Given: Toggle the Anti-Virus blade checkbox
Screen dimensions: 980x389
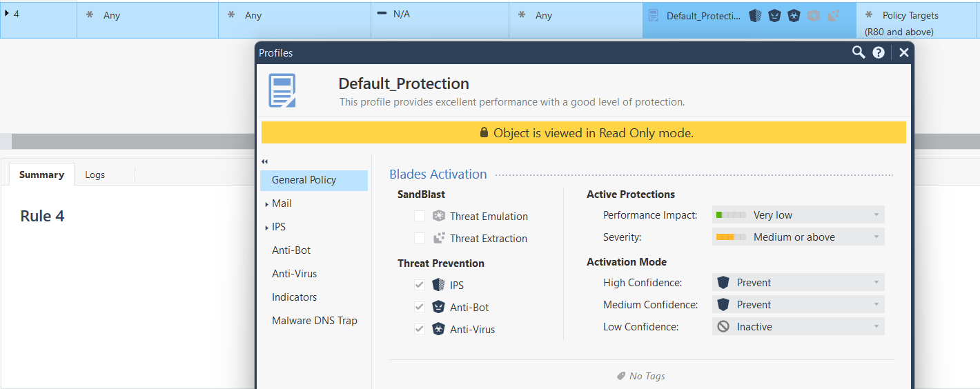Looking at the screenshot, I should (420, 329).
